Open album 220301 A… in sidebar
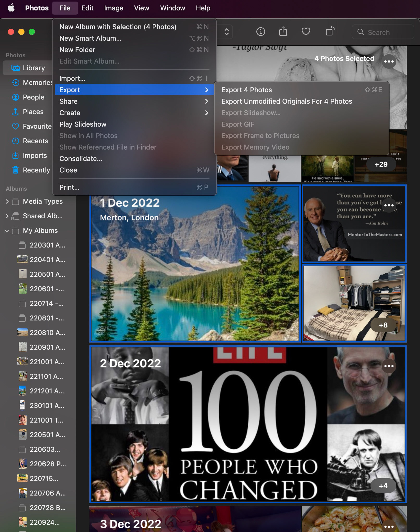Viewport: 420px width, 532px height. click(x=42, y=245)
